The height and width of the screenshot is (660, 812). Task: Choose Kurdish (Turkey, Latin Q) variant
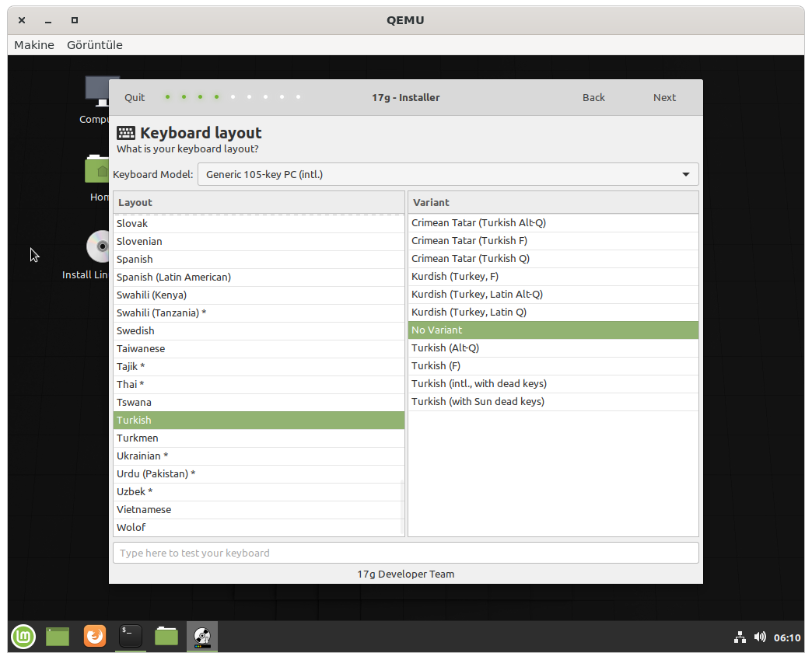tap(553, 313)
